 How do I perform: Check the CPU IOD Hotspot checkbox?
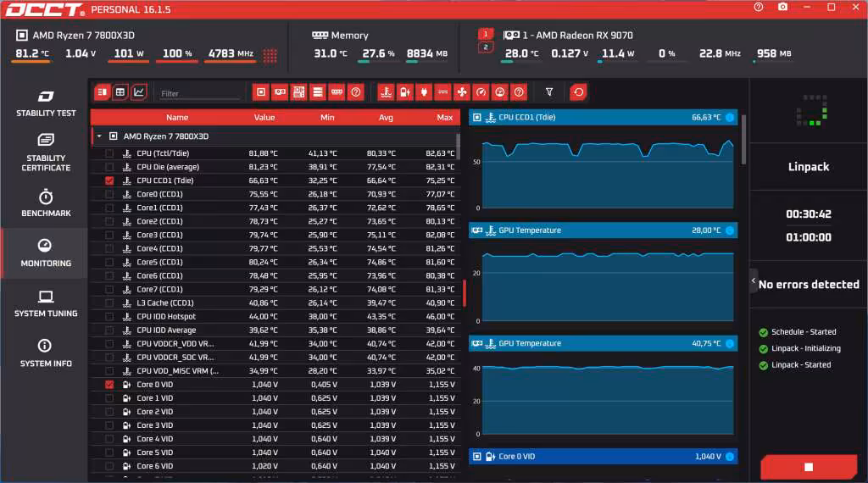(x=109, y=316)
